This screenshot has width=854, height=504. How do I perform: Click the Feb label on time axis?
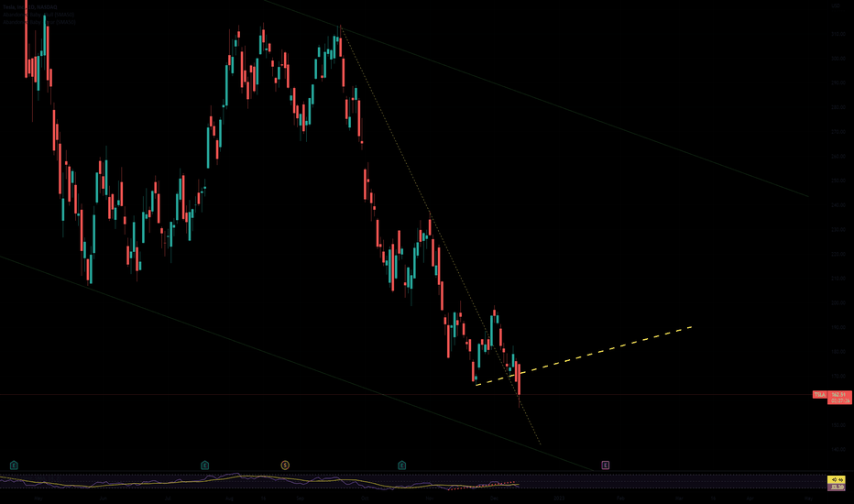(x=620, y=498)
